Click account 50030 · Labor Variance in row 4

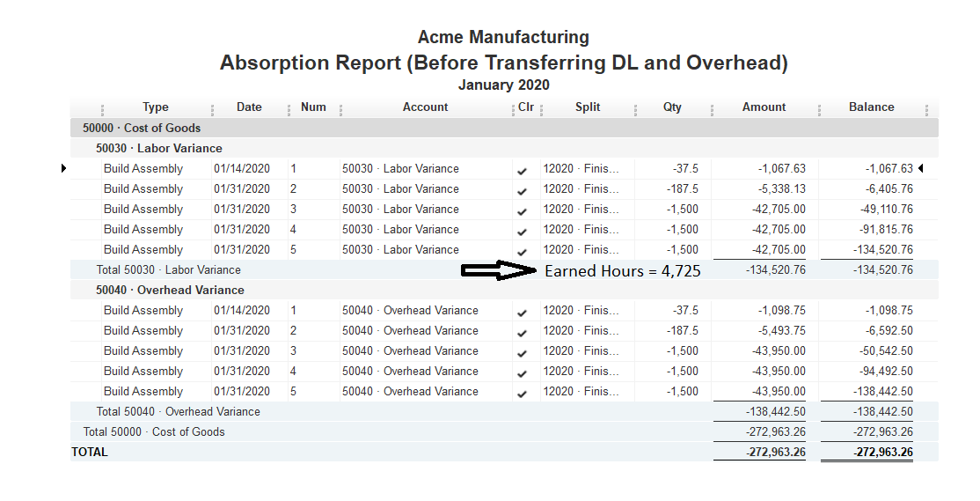pos(400,230)
